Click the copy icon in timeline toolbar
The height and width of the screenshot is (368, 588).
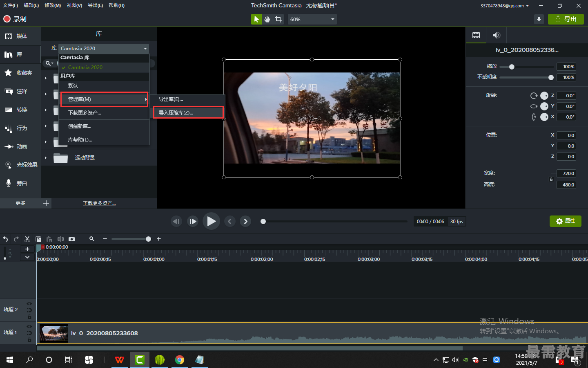pos(38,239)
